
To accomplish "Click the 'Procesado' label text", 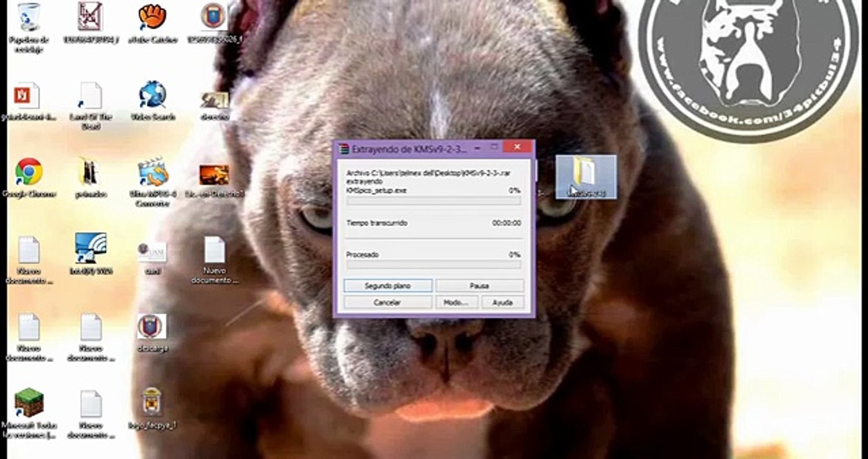I will coord(362,254).
